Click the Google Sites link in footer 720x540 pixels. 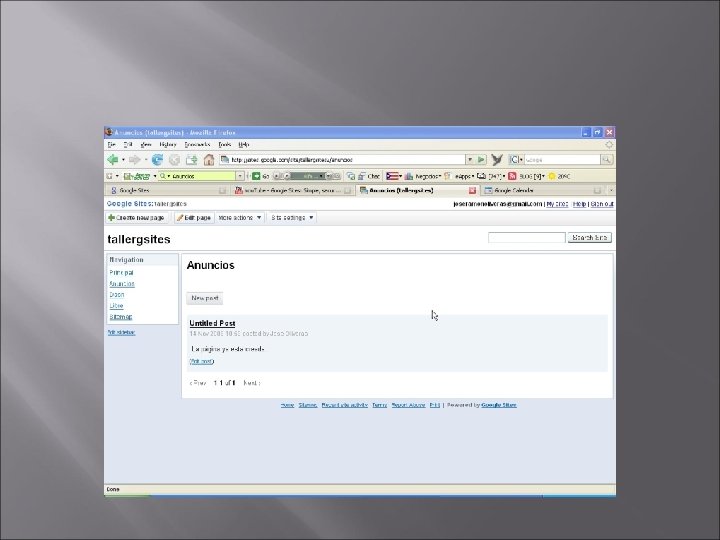tap(499, 405)
